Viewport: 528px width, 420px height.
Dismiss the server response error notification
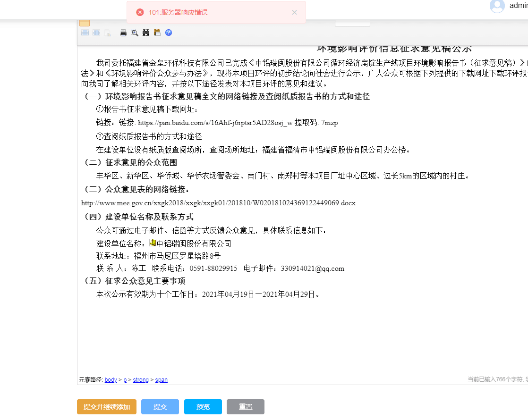click(295, 12)
